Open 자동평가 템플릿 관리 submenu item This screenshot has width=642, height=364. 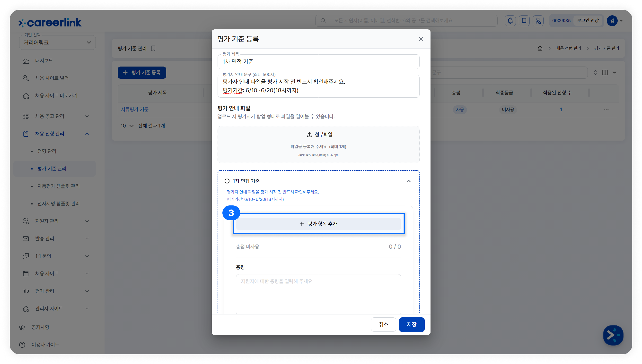[x=59, y=186]
